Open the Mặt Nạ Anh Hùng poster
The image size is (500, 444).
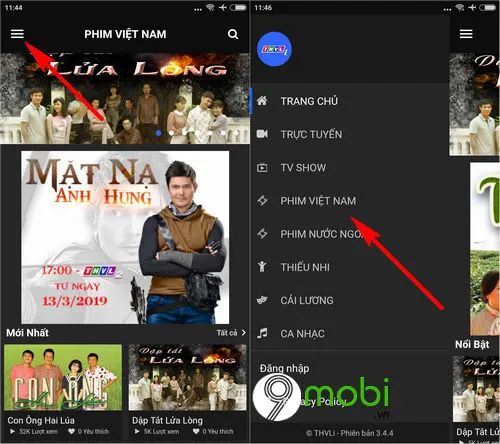click(x=125, y=237)
